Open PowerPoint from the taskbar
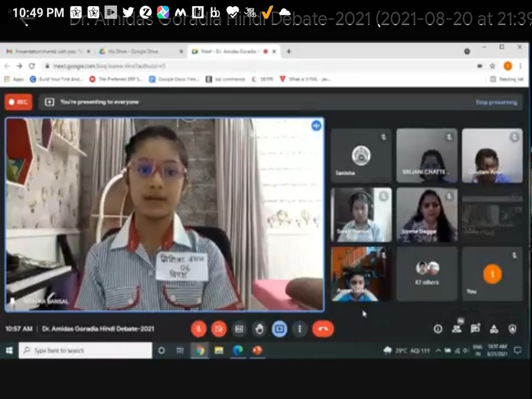 pos(257,350)
